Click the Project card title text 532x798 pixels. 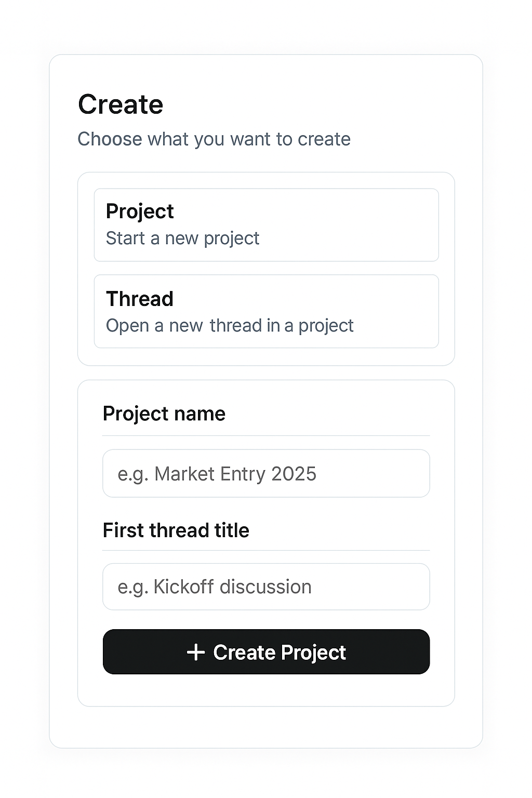pyautogui.click(x=140, y=211)
